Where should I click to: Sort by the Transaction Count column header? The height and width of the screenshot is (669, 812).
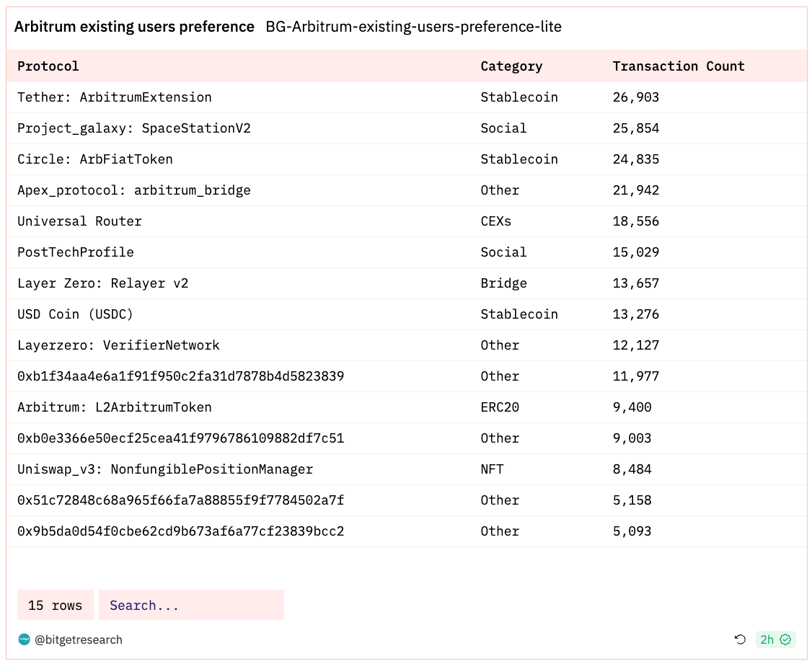coord(679,66)
